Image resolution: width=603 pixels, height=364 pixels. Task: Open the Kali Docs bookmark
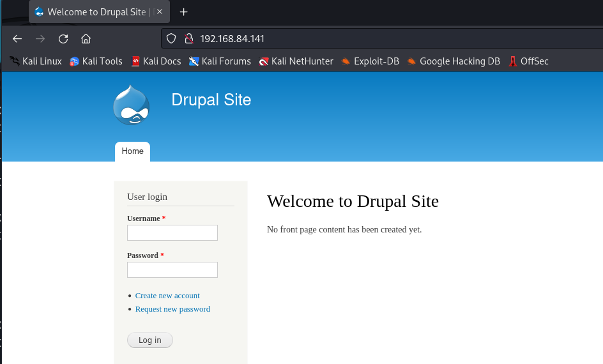coord(156,61)
